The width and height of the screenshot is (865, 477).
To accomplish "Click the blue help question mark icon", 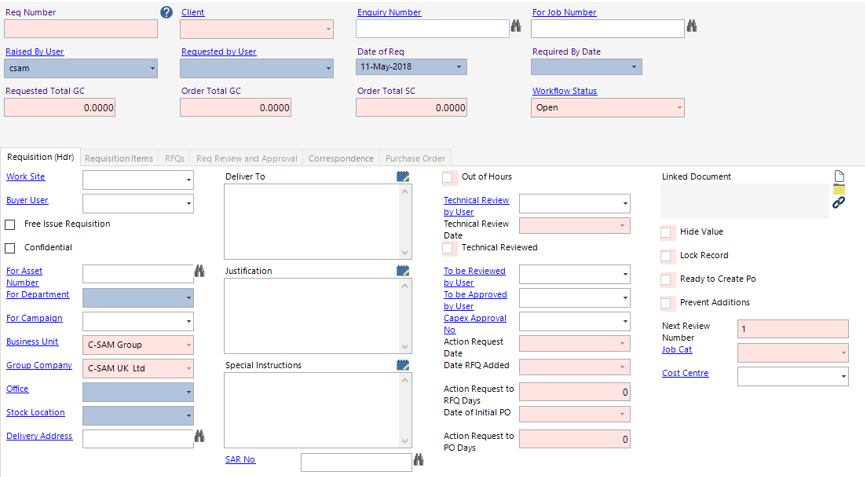I will [x=167, y=12].
